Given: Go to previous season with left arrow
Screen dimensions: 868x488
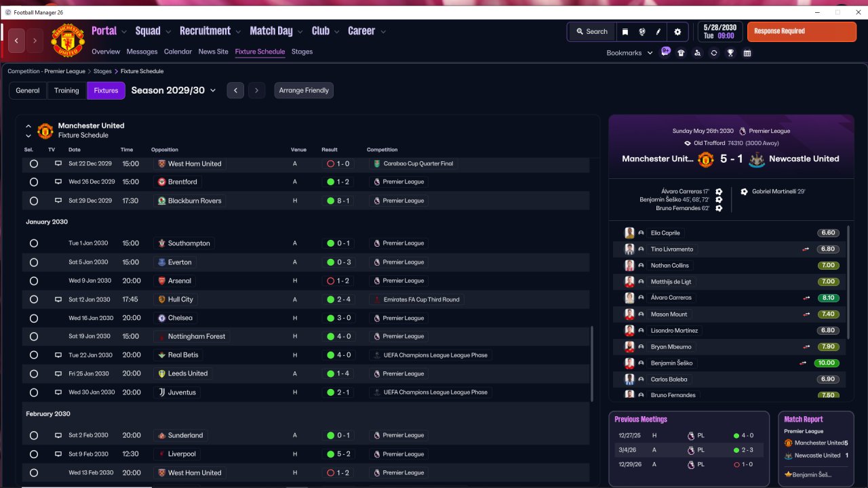Looking at the screenshot, I should 235,90.
